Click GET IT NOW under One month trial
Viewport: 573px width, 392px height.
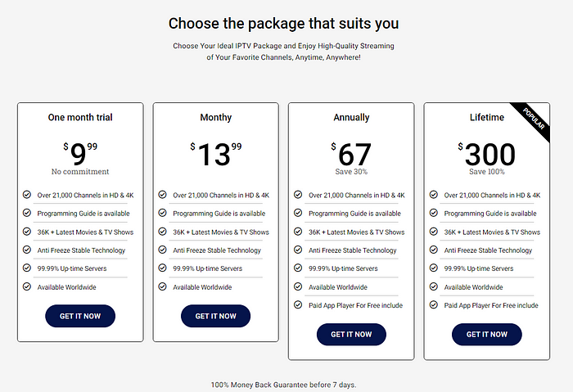pyautogui.click(x=80, y=316)
